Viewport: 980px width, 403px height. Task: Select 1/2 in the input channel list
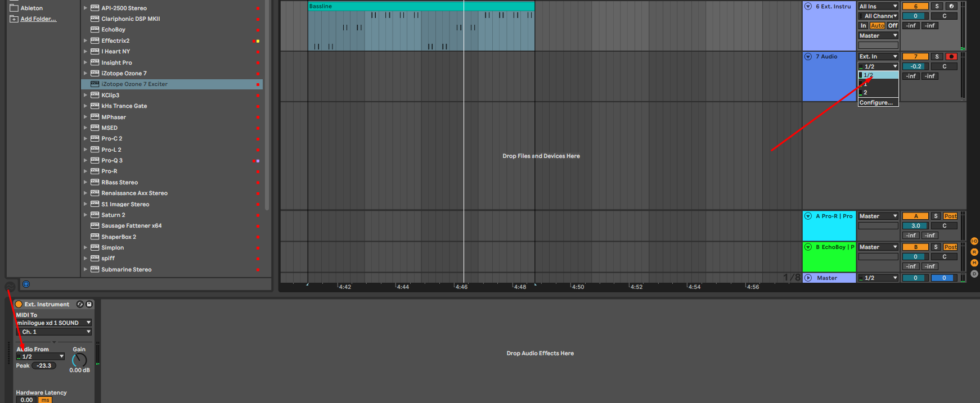tap(878, 75)
